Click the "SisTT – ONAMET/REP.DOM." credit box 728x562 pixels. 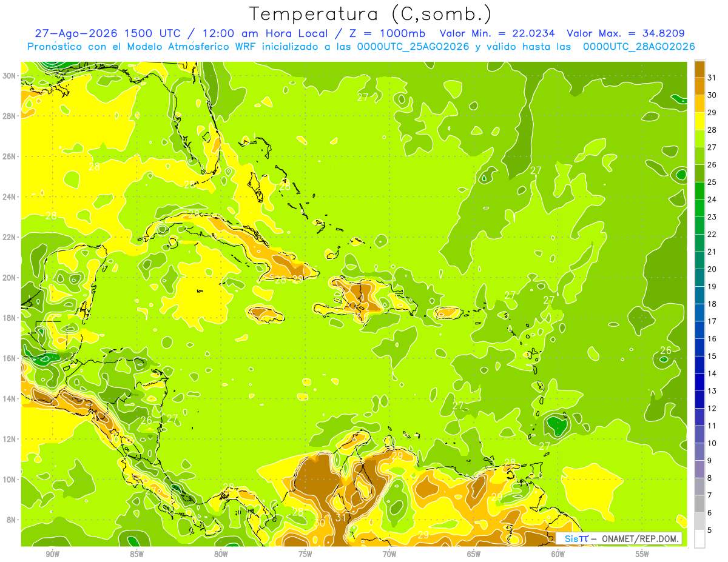tap(619, 538)
